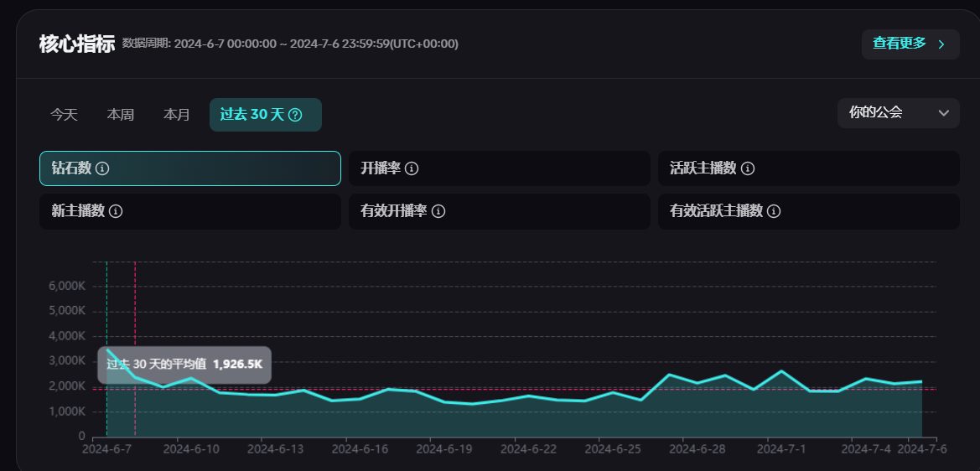Click the 2024-7-6 x-axis label
Screen dimensions: 980x471
[x=922, y=449]
